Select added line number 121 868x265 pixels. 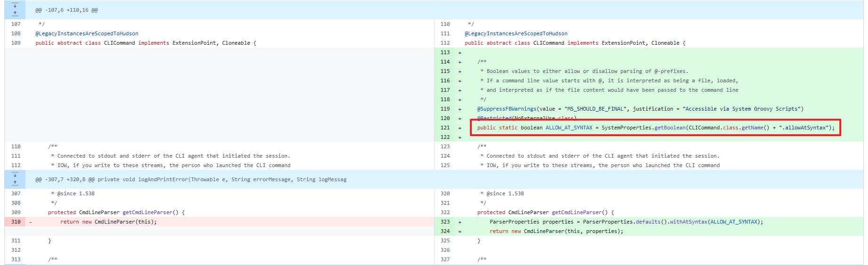(445, 128)
